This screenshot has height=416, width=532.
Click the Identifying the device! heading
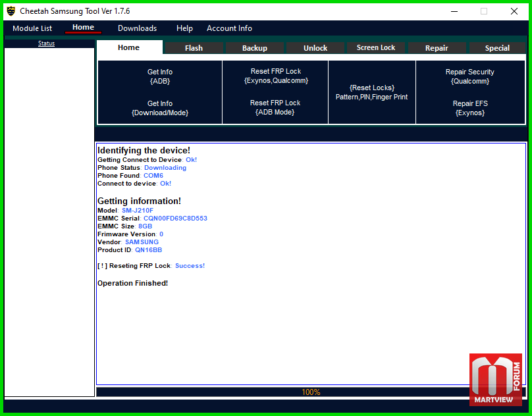[x=144, y=150]
